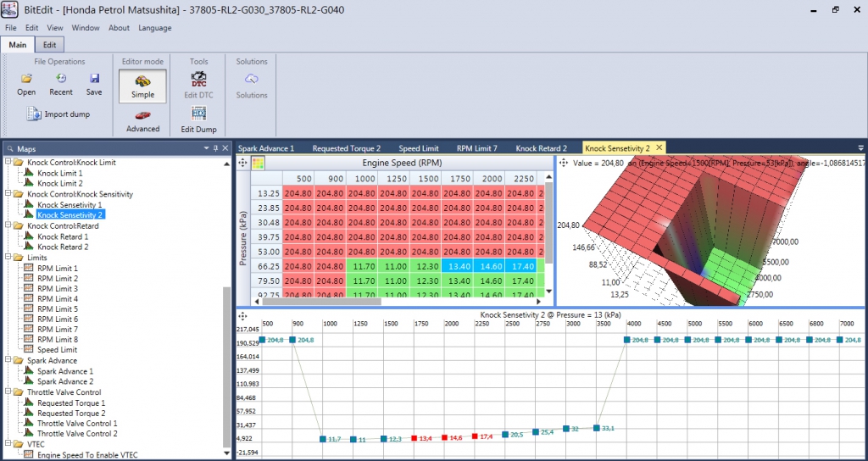Open the File menu
Viewport: 868px width, 461px height.
(x=10, y=28)
